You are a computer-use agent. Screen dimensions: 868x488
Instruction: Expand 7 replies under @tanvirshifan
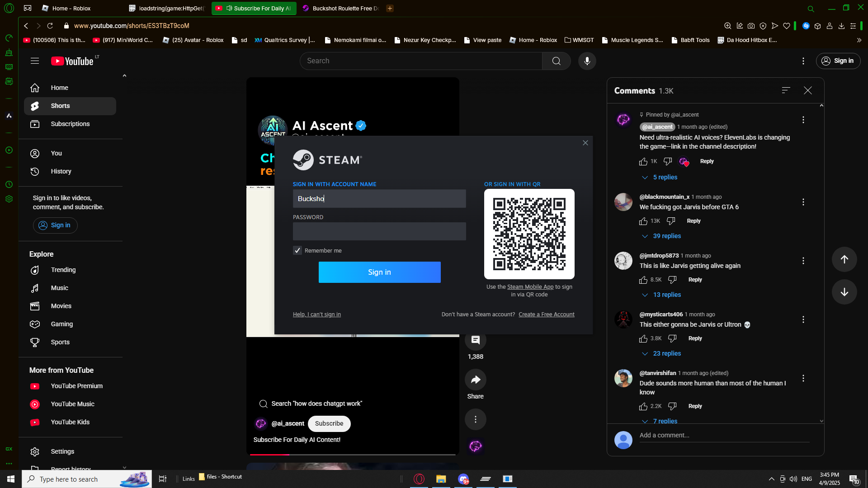tap(660, 421)
